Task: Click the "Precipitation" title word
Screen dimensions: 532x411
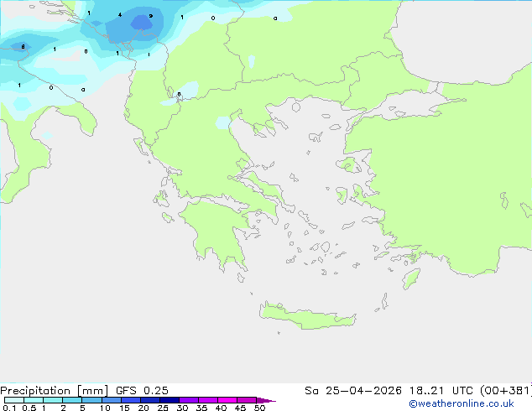Action: (35, 391)
